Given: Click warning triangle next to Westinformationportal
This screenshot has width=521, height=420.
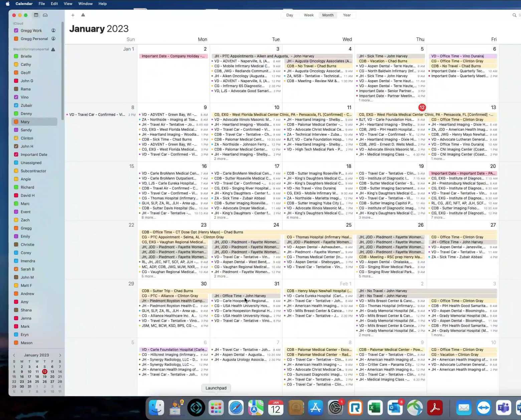Looking at the screenshot, I should [x=54, y=49].
